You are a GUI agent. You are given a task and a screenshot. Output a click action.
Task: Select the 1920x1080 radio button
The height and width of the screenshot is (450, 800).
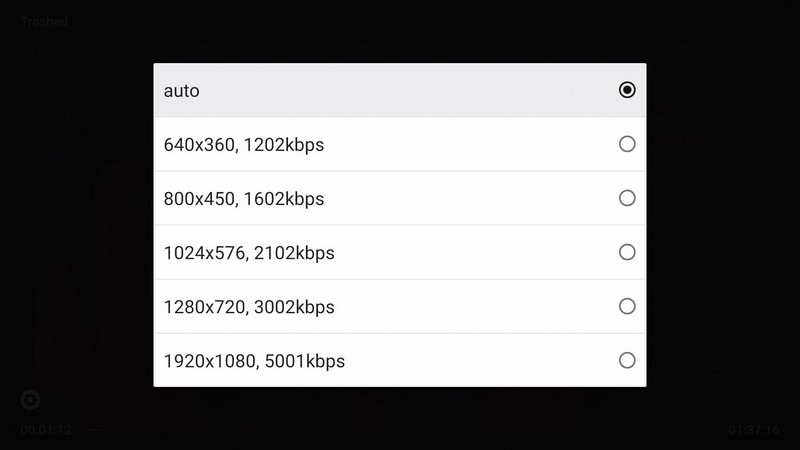click(627, 360)
